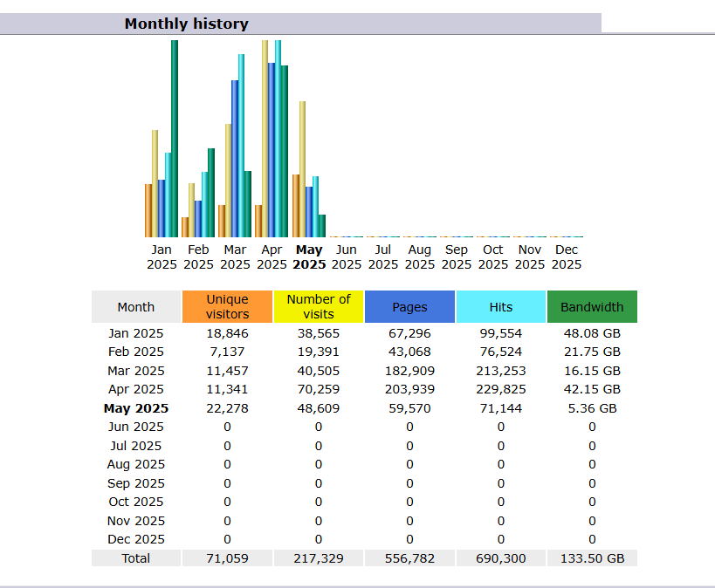Select the cyan Mar hits bar
This screenshot has width=715, height=588.
[x=242, y=147]
